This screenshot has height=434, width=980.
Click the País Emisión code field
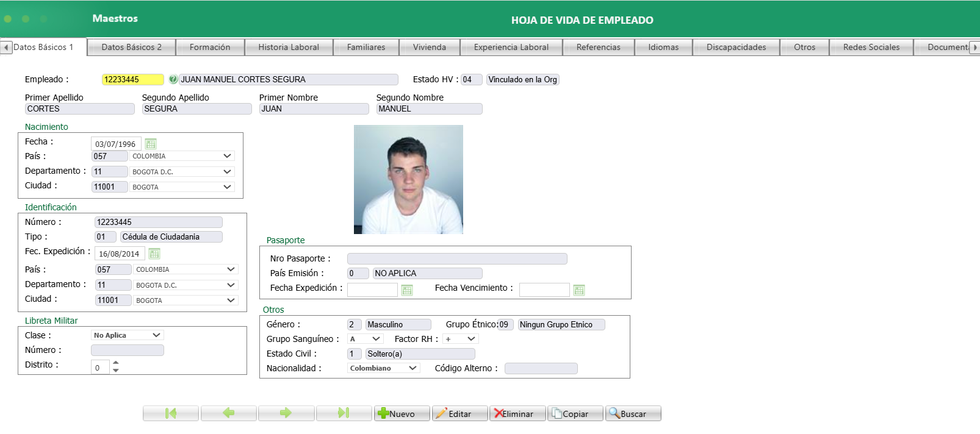click(358, 273)
